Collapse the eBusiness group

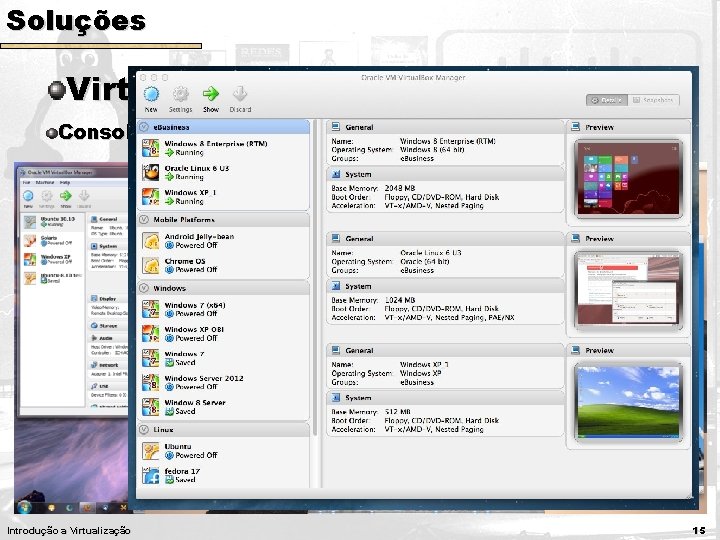pyautogui.click(x=144, y=127)
